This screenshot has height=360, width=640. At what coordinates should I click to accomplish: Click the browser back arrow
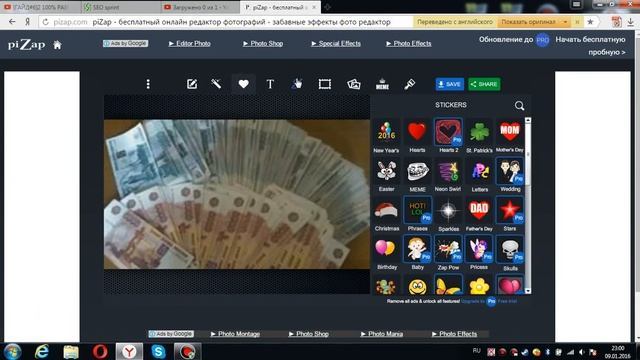pyautogui.click(x=12, y=22)
